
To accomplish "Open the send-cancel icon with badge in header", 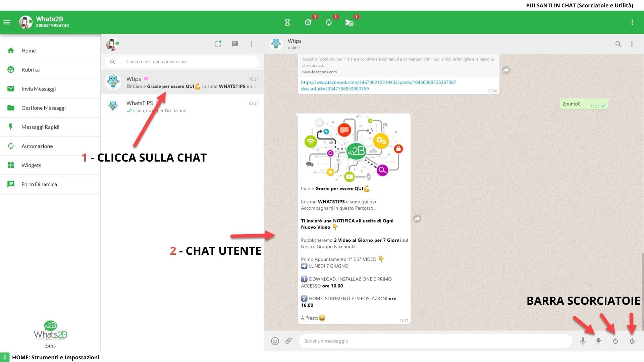I will 349,22.
